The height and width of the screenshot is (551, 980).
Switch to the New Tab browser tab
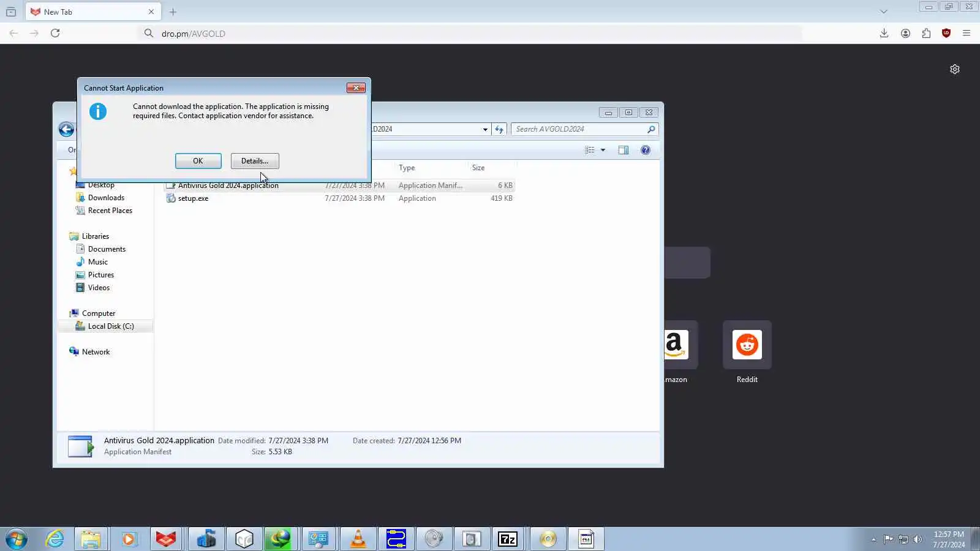pyautogui.click(x=93, y=12)
